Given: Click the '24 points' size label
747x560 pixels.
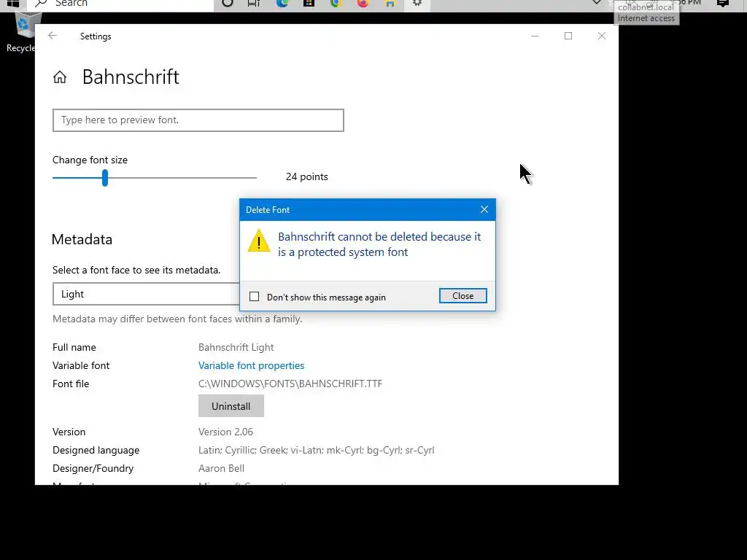Looking at the screenshot, I should coord(307,176).
